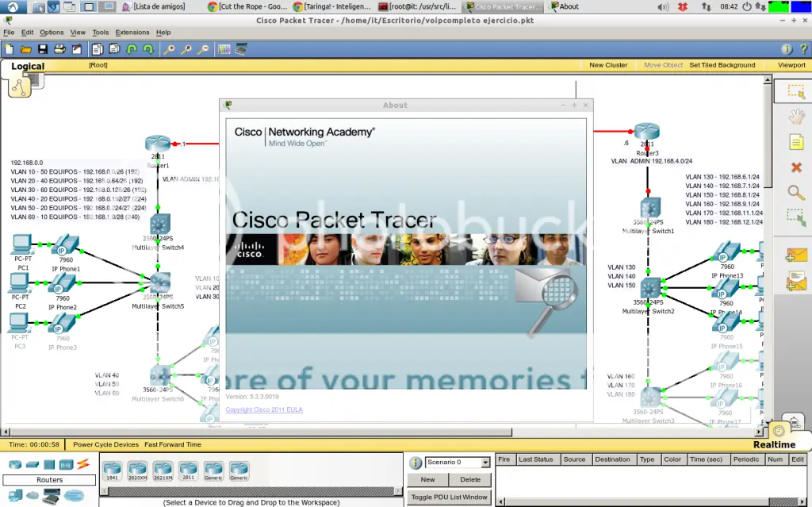Save the network with the floppy disk icon
This screenshot has height=507, width=812.
[43, 49]
